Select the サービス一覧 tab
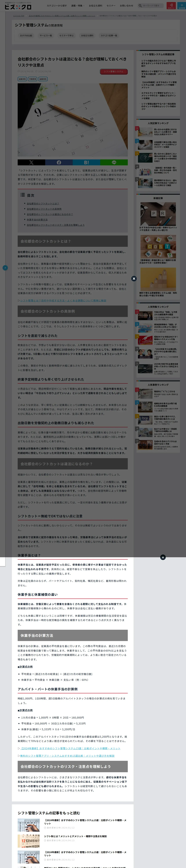 pos(46,35)
